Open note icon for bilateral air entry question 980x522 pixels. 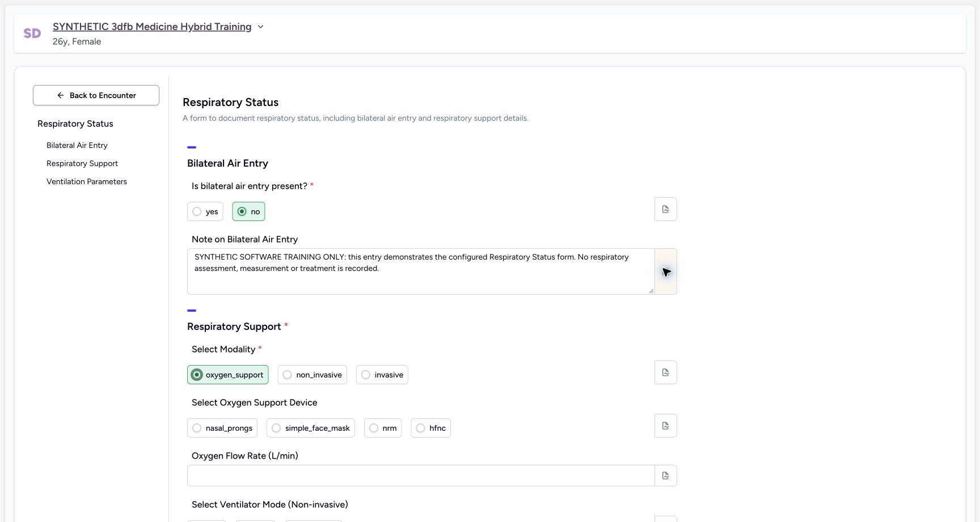[x=666, y=209]
